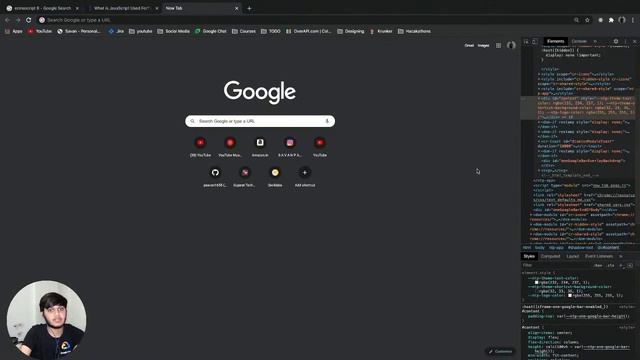Open Google account avatar on the page
The image size is (640, 360).
tap(511, 45)
